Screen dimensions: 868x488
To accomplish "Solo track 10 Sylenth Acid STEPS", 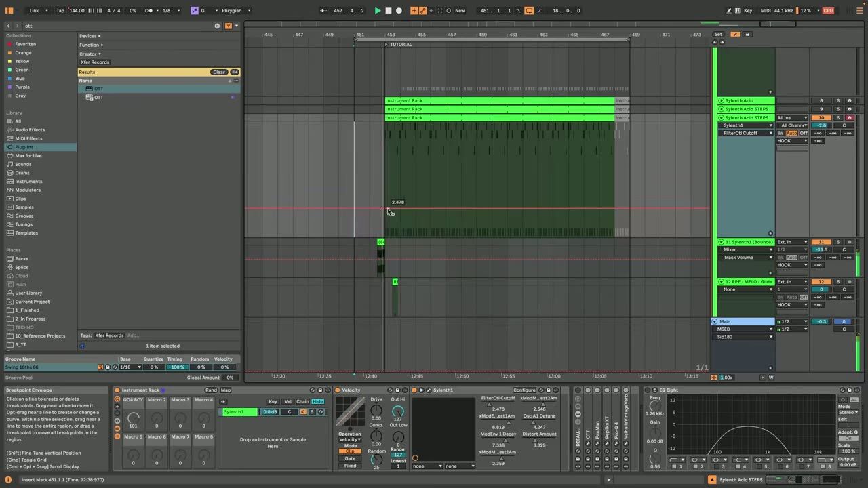I will pyautogui.click(x=837, y=118).
